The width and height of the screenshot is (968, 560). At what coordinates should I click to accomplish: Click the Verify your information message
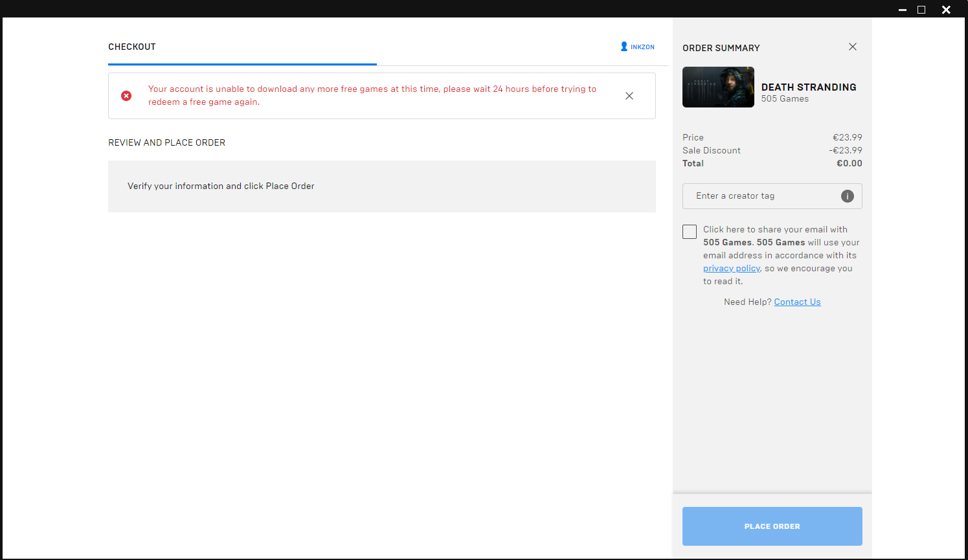click(x=221, y=186)
